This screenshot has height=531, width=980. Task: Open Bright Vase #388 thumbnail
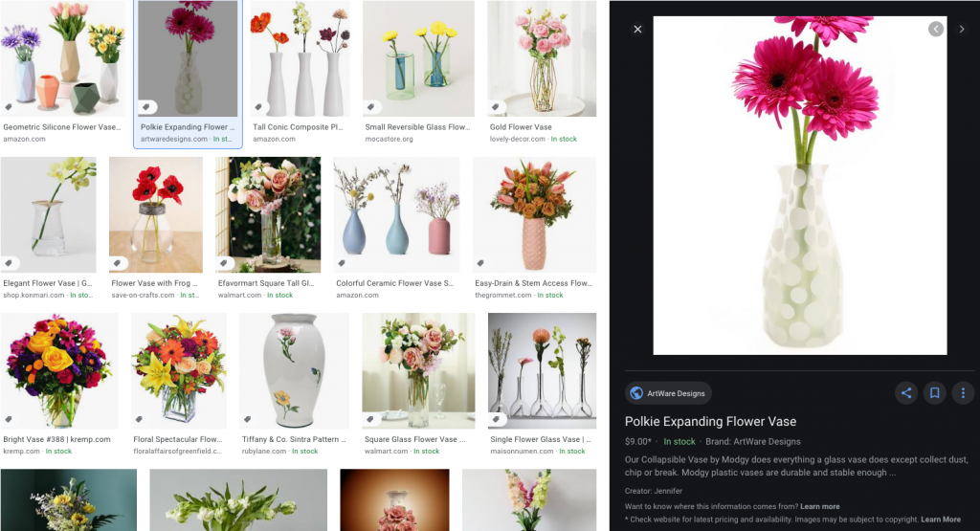58,370
